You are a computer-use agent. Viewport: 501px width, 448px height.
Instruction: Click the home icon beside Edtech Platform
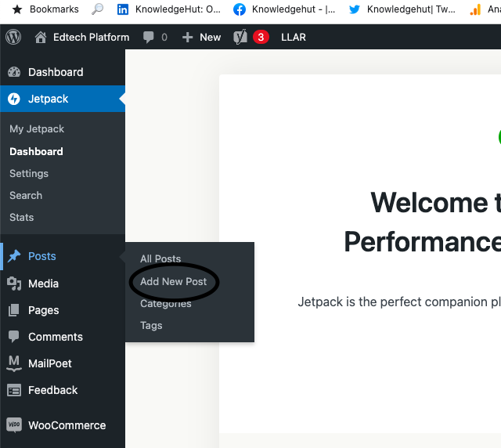point(41,38)
